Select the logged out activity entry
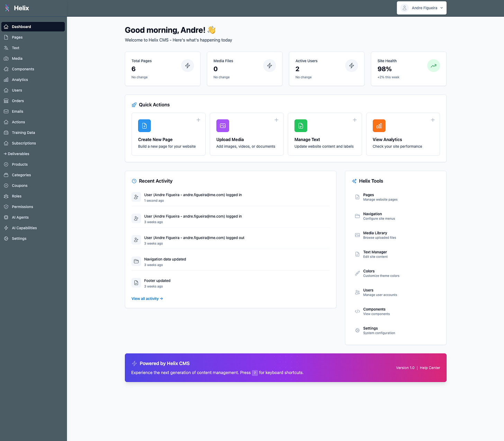The height and width of the screenshot is (441, 504). pyautogui.click(x=231, y=240)
